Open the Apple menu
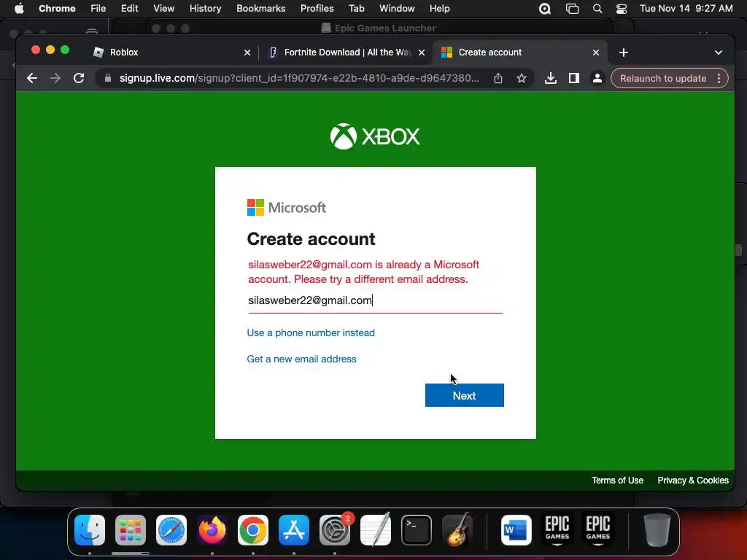The image size is (747, 560). [19, 9]
